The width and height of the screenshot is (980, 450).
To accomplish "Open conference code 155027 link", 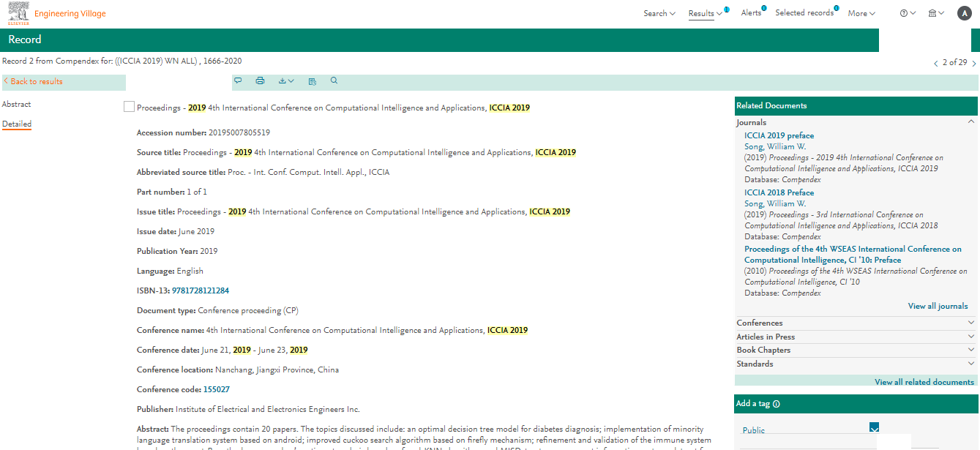I will click(217, 390).
